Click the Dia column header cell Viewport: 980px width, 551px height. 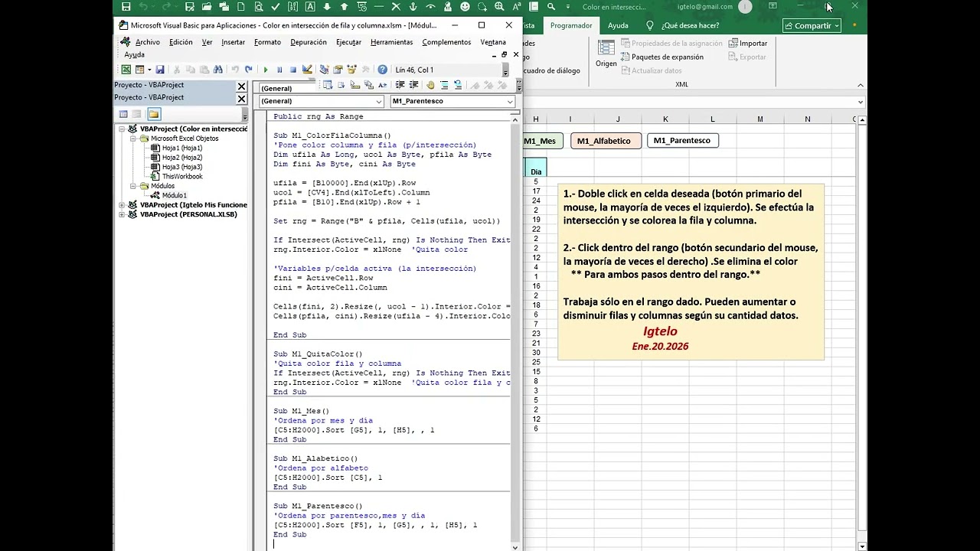(536, 167)
